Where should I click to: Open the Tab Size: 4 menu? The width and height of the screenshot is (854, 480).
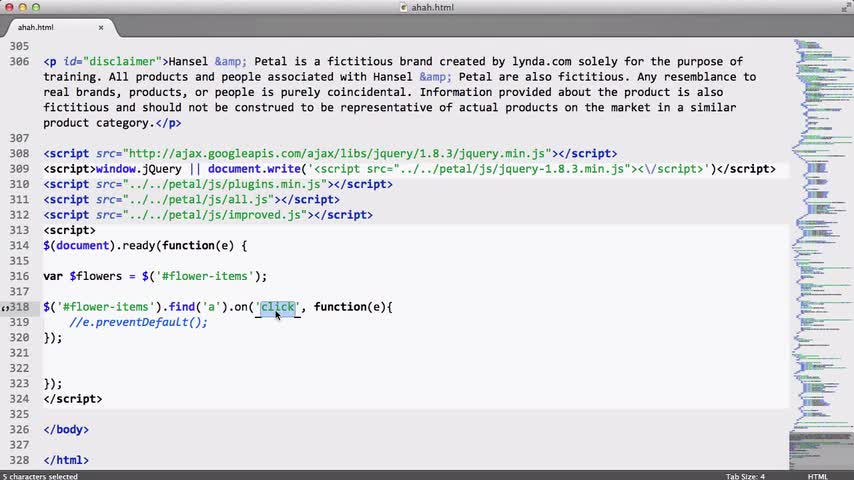click(x=745, y=476)
